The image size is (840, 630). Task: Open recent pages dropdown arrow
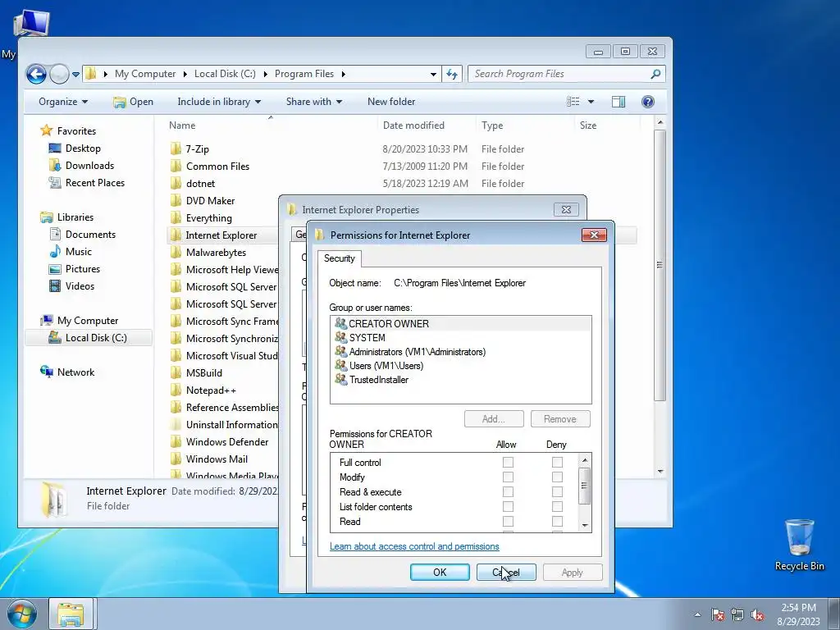(x=75, y=75)
